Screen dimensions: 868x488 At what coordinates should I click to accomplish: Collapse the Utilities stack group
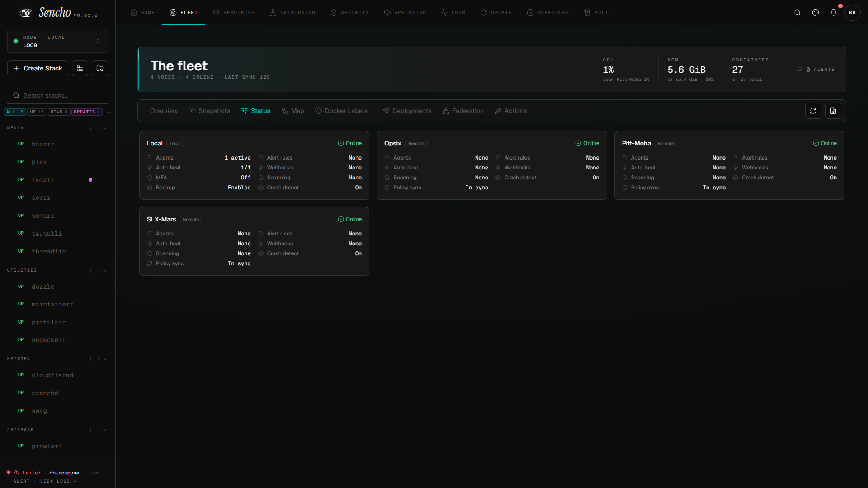(x=105, y=271)
